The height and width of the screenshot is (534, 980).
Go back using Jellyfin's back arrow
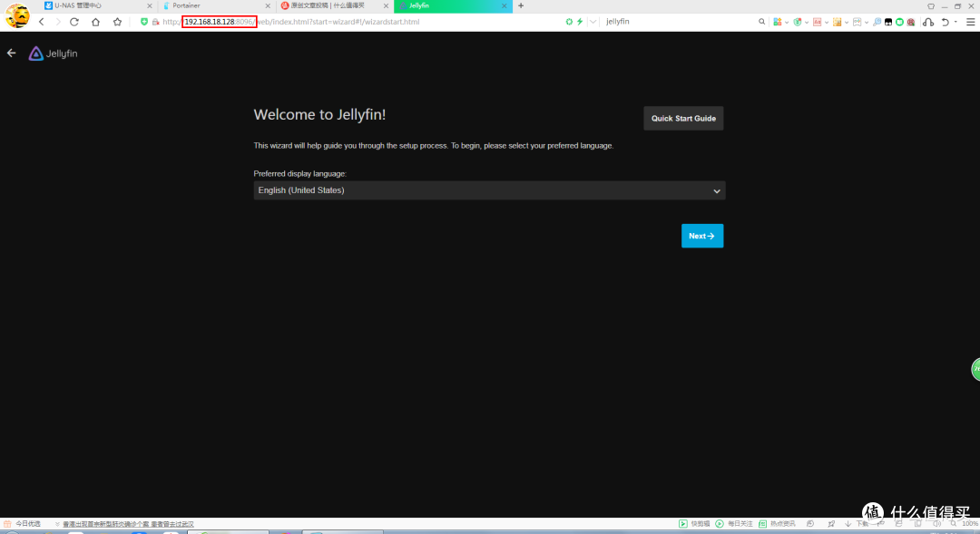(x=12, y=53)
